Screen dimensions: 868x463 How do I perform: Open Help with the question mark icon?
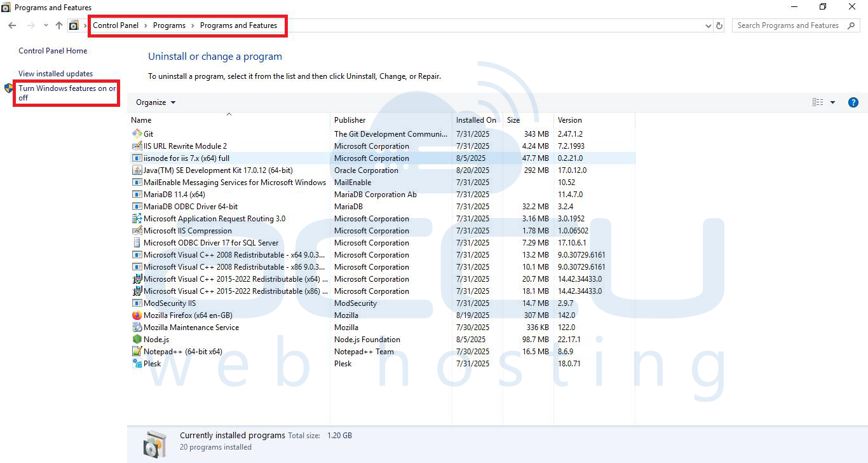click(x=853, y=102)
